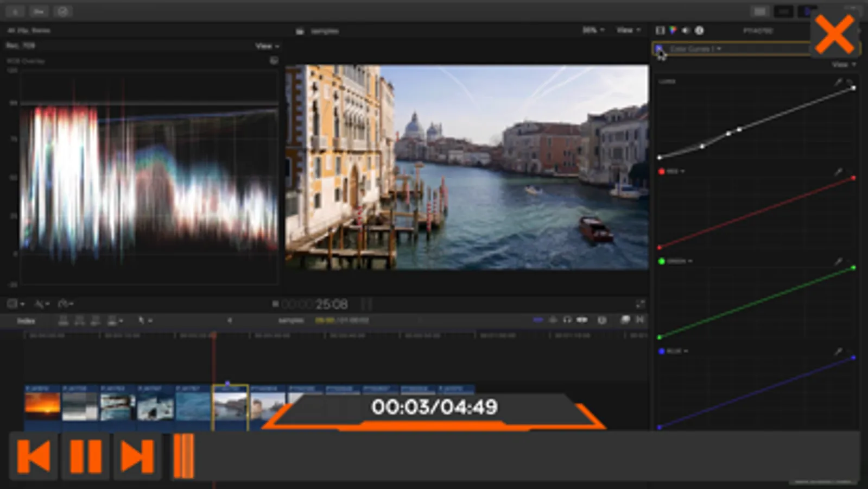
Task: Click the orange playback progress handle
Action: (183, 456)
